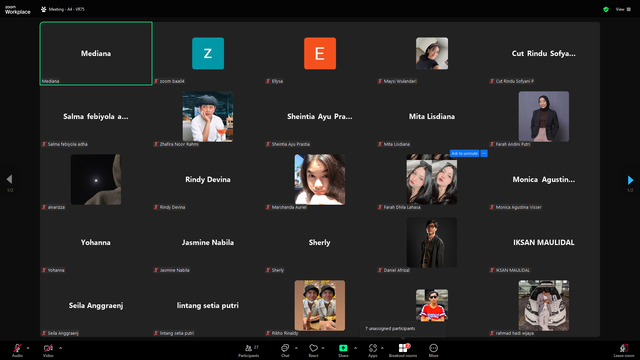Image resolution: width=640 pixels, height=360 pixels.
Task: Click Farah Dhila Lahasa's profile photo
Action: (432, 179)
